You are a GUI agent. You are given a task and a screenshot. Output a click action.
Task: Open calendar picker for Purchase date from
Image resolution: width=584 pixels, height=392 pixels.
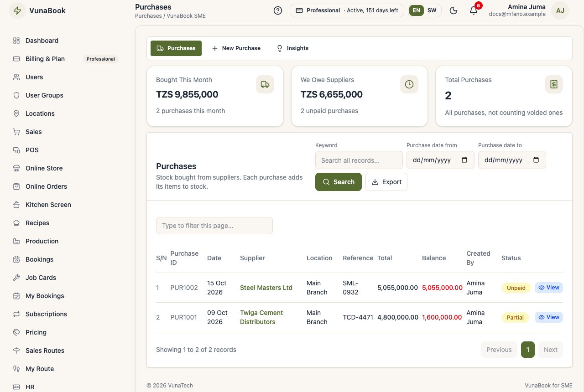(465, 160)
